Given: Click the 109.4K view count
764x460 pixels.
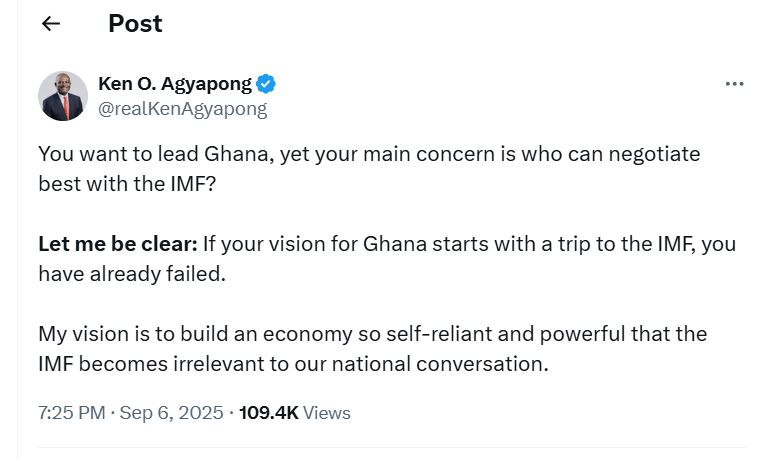Looking at the screenshot, I should [x=269, y=412].
